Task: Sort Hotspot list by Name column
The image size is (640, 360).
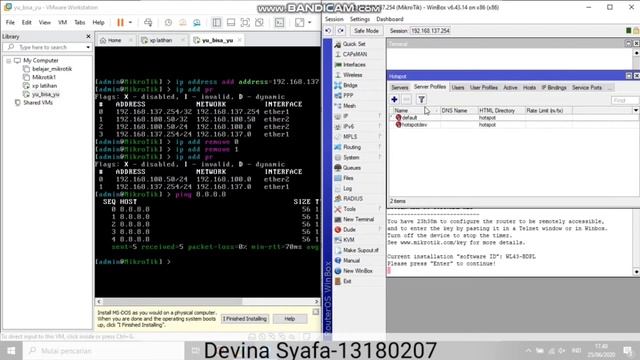Action: click(x=416, y=110)
